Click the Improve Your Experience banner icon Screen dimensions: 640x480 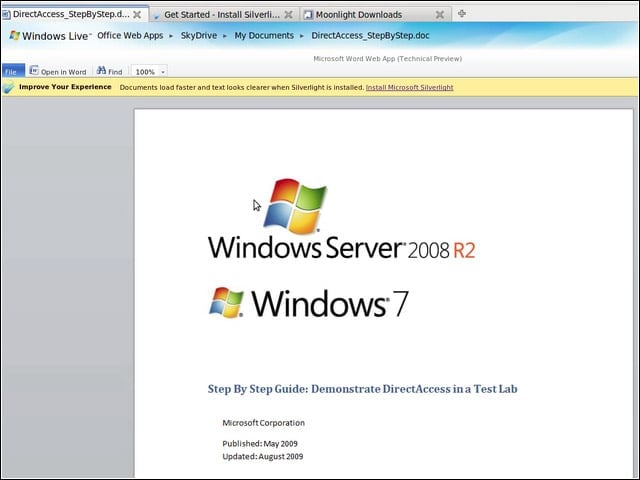coord(9,87)
